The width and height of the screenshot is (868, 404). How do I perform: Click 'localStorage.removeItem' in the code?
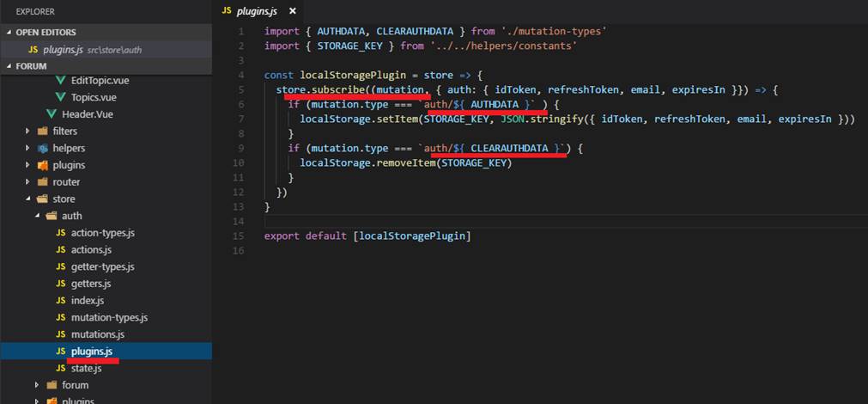pyautogui.click(x=367, y=163)
